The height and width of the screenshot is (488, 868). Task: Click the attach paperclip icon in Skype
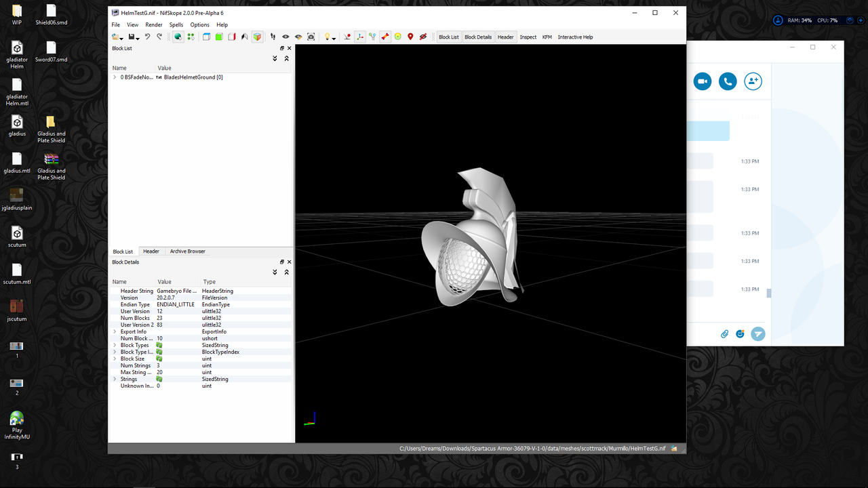pyautogui.click(x=724, y=333)
